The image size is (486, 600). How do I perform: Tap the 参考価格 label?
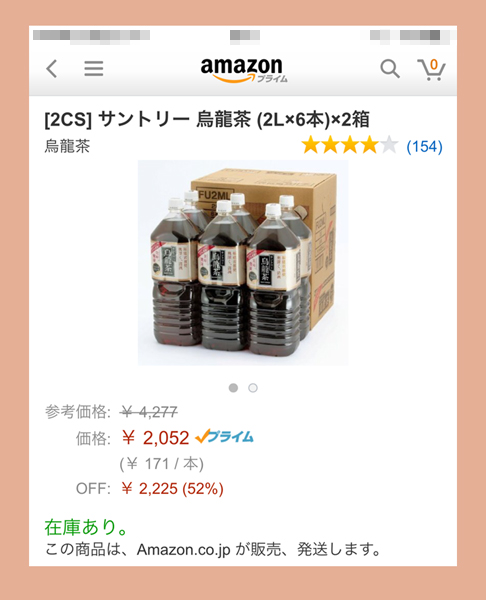tap(78, 412)
